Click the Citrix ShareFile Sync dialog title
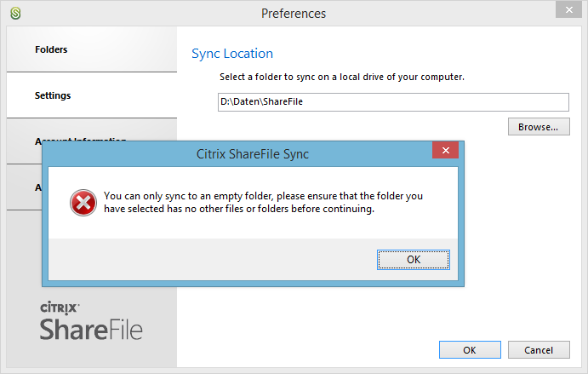The width and height of the screenshot is (588, 374). (x=253, y=154)
